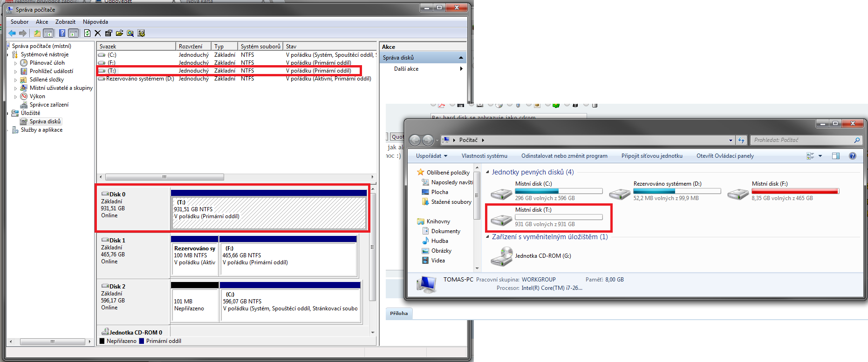The height and width of the screenshot is (362, 868).
Task: Select Služby a aplikace in the tree
Action: pyautogui.click(x=41, y=130)
